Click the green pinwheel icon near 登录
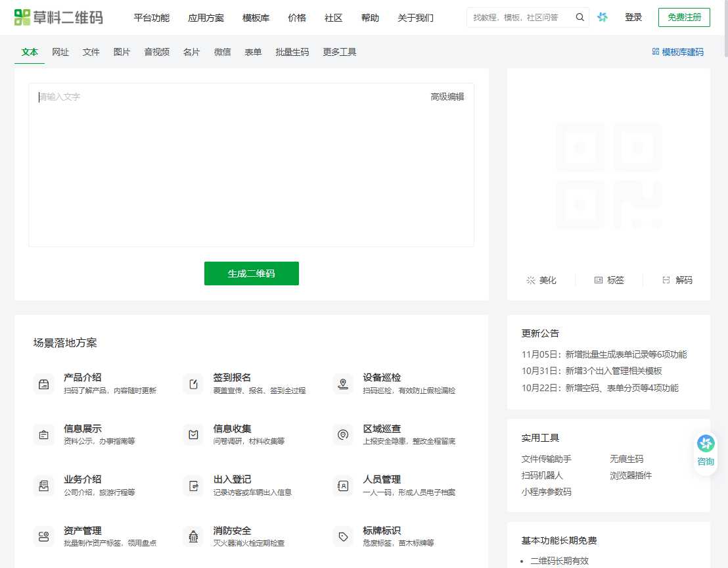This screenshot has width=728, height=568. point(603,18)
